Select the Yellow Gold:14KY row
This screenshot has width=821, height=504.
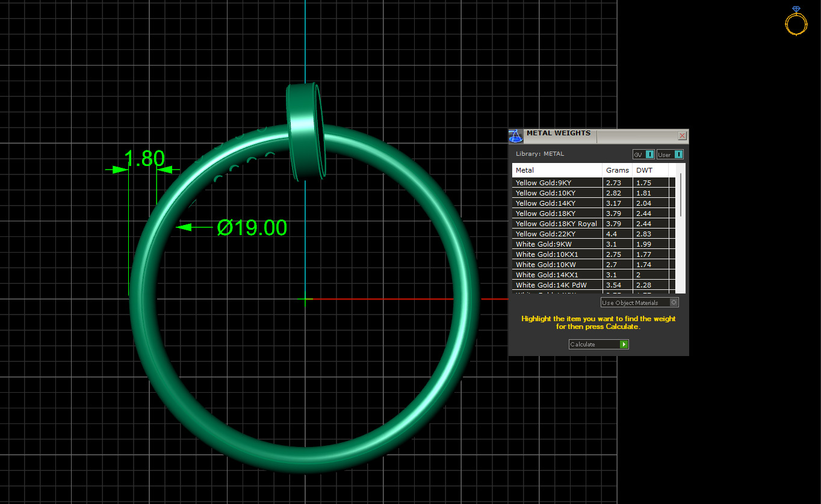click(x=594, y=203)
